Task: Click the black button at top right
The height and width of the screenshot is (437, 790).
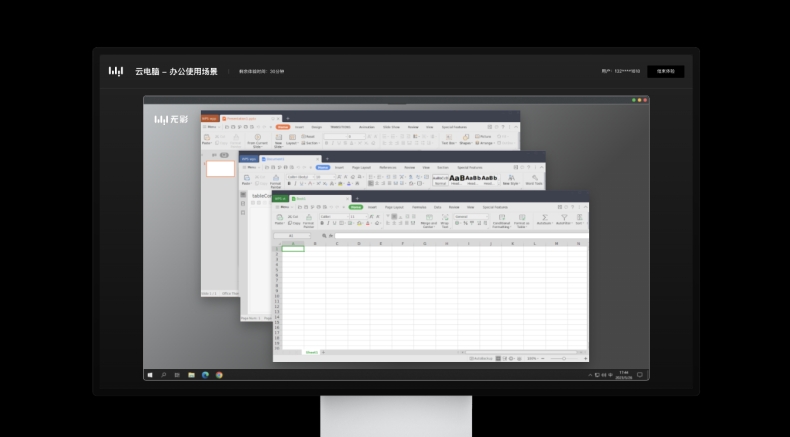Action: pyautogui.click(x=665, y=72)
